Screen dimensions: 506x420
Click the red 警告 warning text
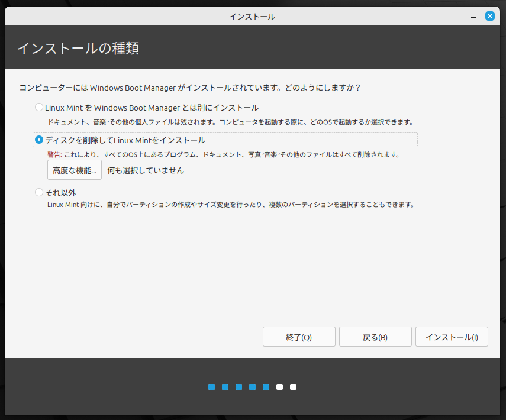point(54,155)
